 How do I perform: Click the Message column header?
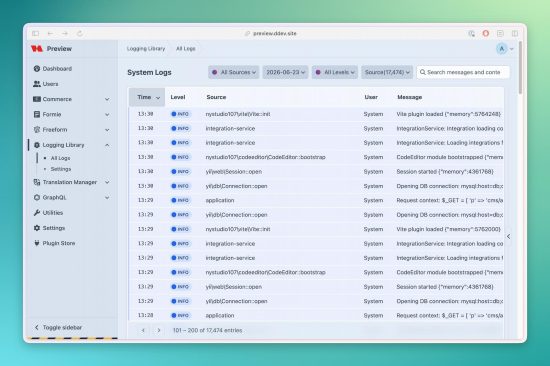coord(409,97)
